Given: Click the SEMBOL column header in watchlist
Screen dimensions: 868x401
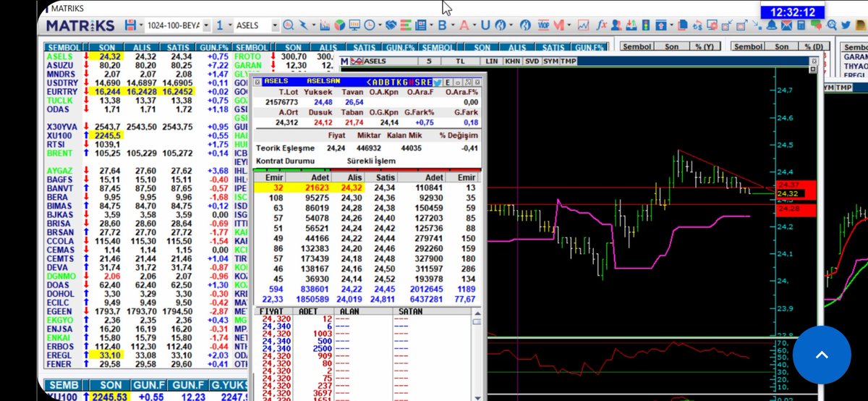Looking at the screenshot, I should 64,46.
